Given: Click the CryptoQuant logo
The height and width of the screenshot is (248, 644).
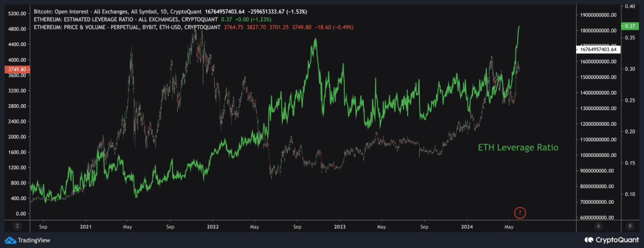Looking at the screenshot, I should point(612,240).
